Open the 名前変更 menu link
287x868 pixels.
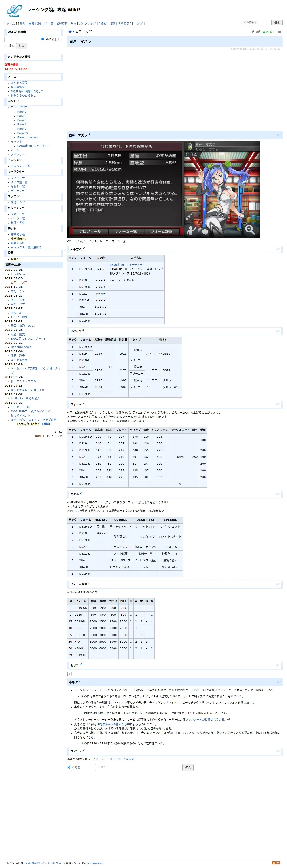123,24
